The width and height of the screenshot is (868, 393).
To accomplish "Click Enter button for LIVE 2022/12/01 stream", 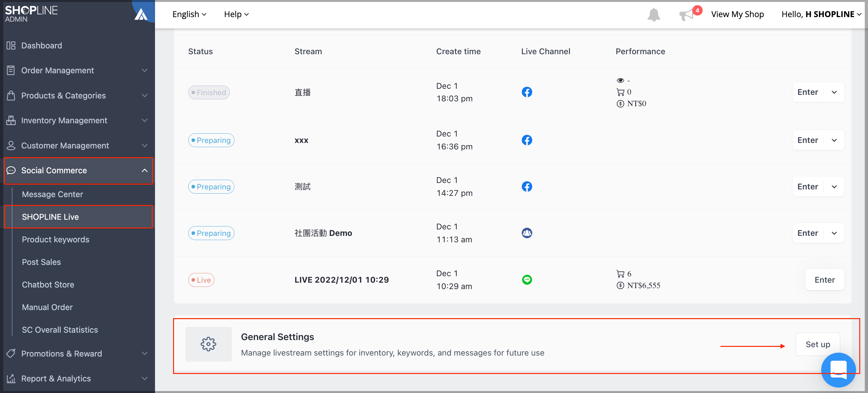I will (x=824, y=280).
